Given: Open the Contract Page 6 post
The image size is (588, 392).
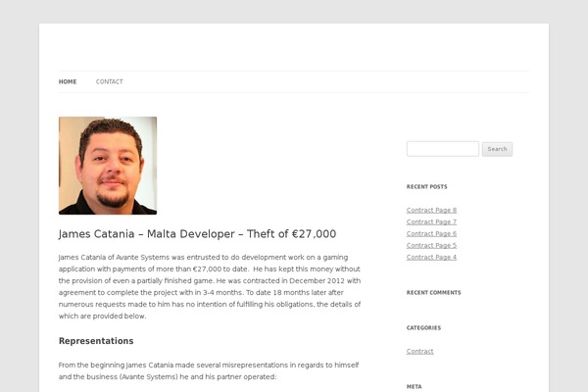Looking at the screenshot, I should [431, 233].
